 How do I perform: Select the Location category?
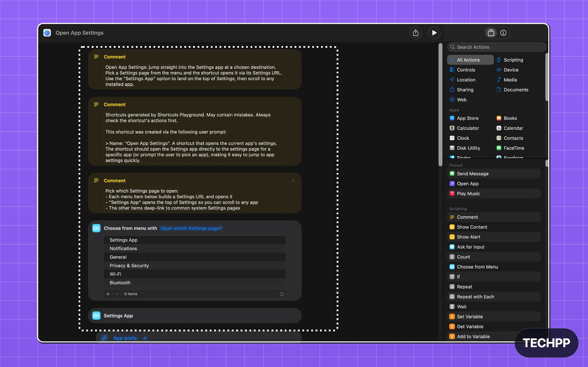tap(462, 80)
